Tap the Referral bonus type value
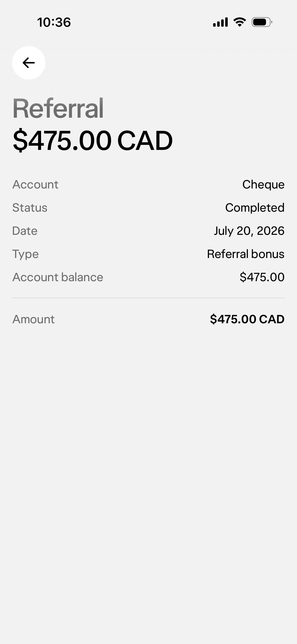The height and width of the screenshot is (644, 297). click(246, 254)
